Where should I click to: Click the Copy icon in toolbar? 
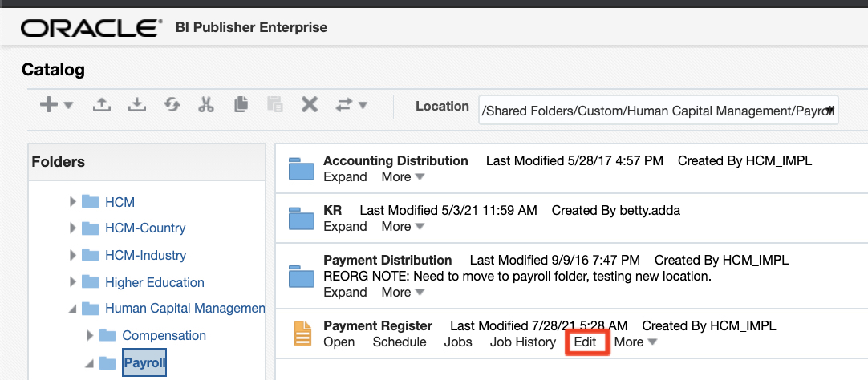click(x=241, y=105)
